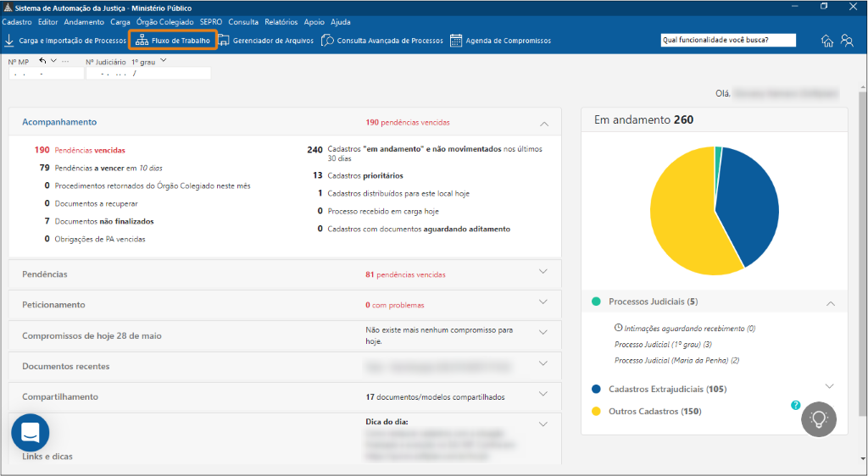Open the user profile icon in toolbar
Screen dimensions: 868x476
point(847,41)
